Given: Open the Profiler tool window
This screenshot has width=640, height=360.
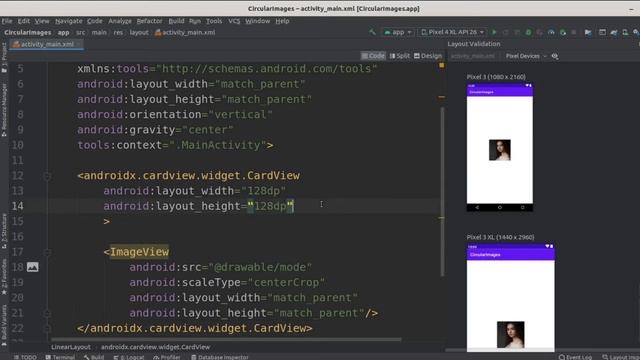Looking at the screenshot, I should click(167, 357).
